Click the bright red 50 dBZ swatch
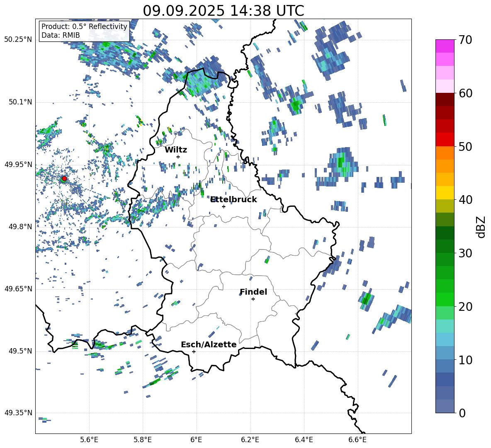 445,139
